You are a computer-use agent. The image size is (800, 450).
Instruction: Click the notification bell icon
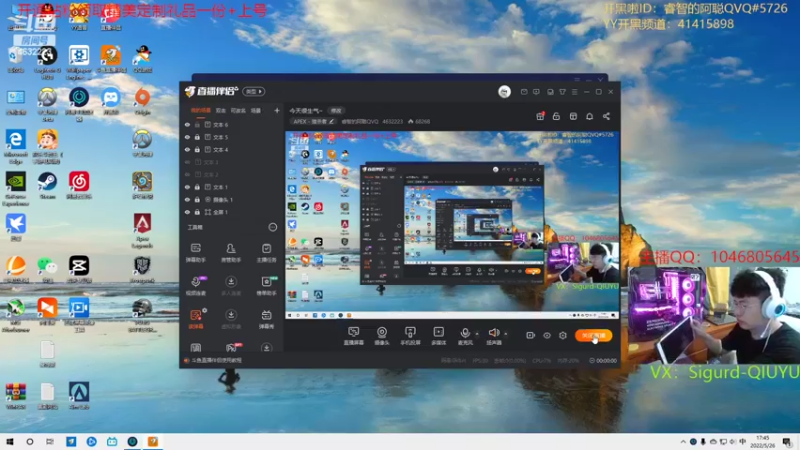click(589, 116)
